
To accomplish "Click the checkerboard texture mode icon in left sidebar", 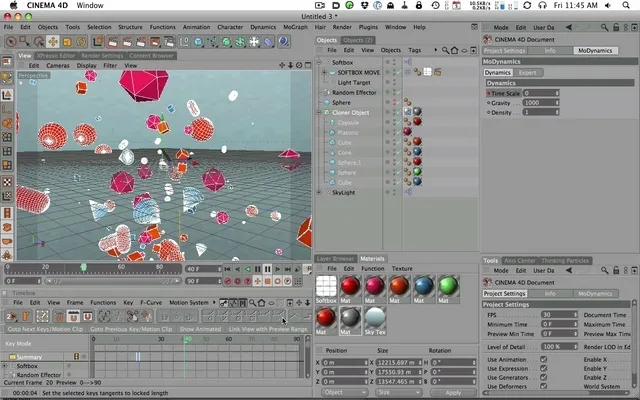I will coord(7,182).
